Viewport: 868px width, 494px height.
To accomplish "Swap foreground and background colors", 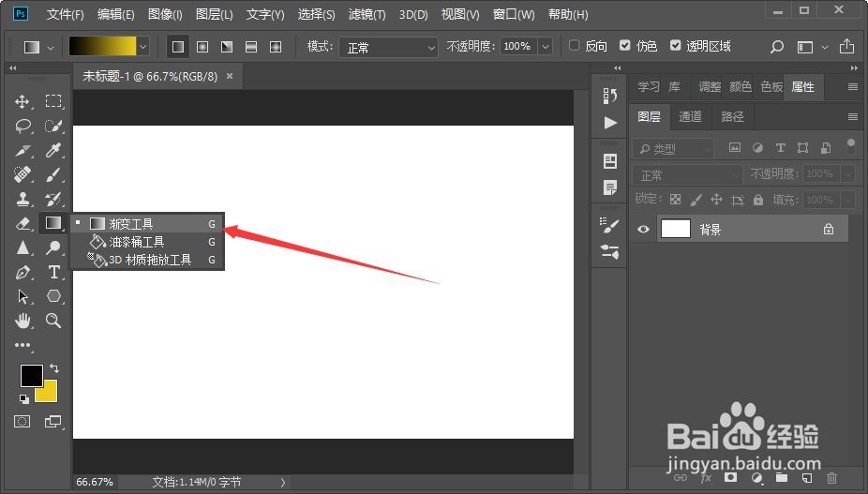I will (x=54, y=367).
